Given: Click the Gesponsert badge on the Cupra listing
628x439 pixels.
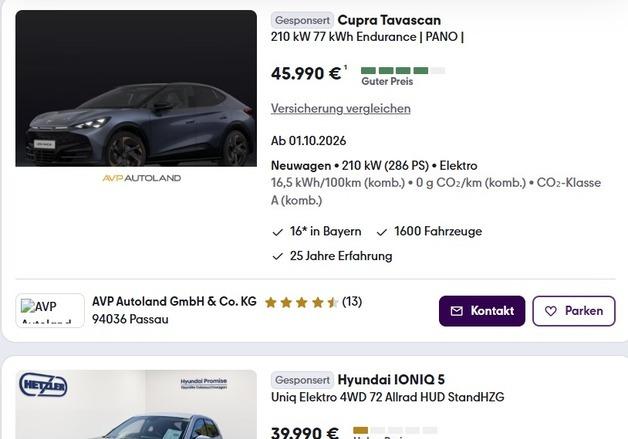Looking at the screenshot, I should click(302, 20).
